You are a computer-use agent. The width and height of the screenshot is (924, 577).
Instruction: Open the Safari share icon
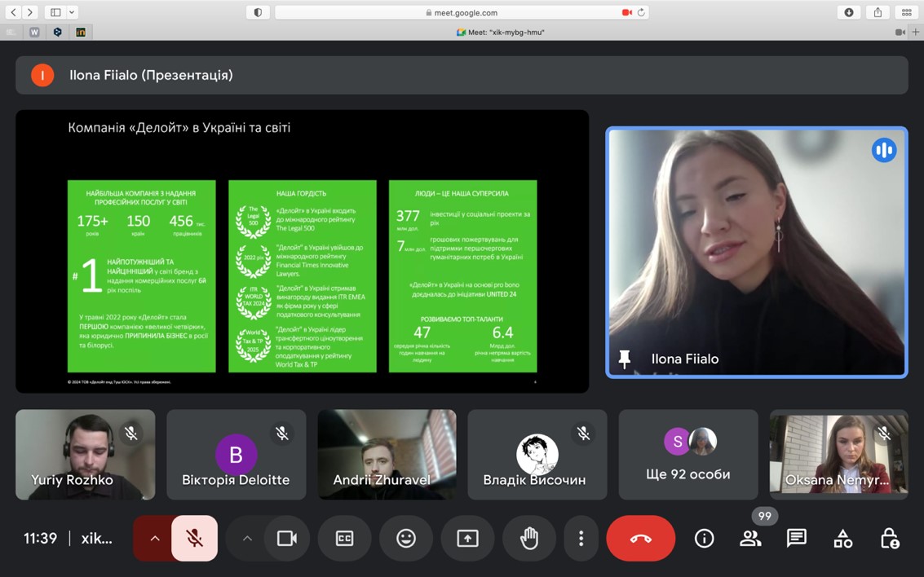[878, 12]
